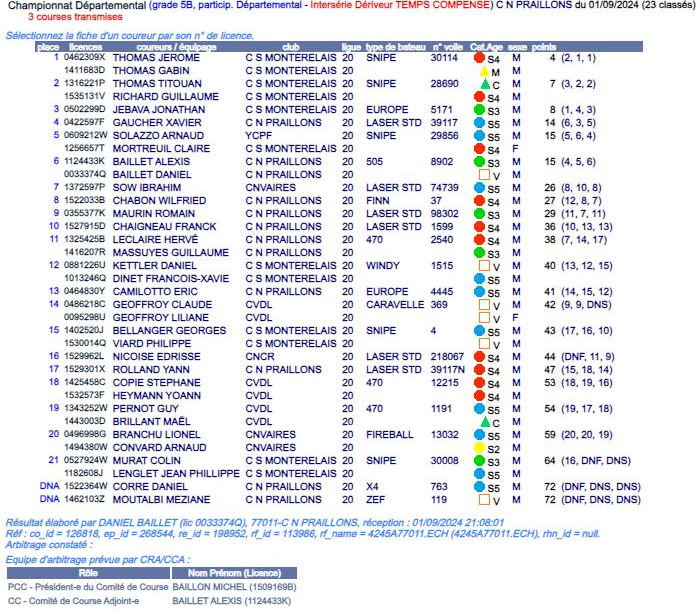Viewport: 700px width, 610px height.
Task: Click the red S4 icon for NICOISE EDRISSE
Action: pyautogui.click(x=479, y=356)
